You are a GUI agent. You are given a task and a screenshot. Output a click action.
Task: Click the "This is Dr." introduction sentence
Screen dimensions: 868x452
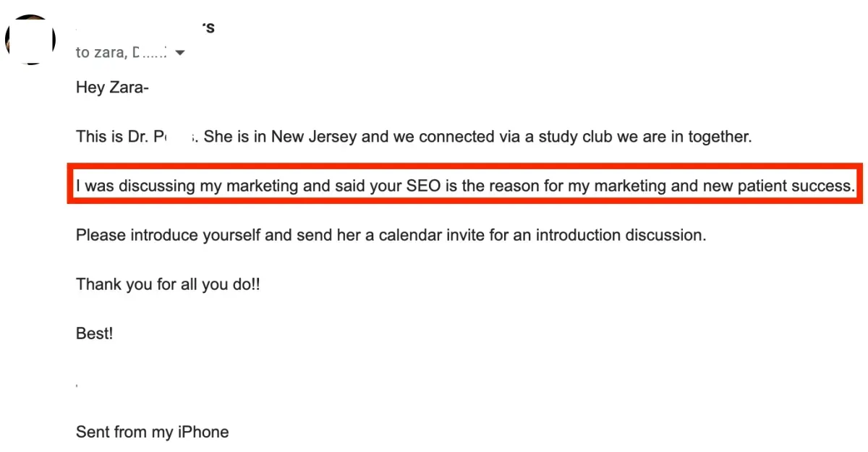click(414, 137)
